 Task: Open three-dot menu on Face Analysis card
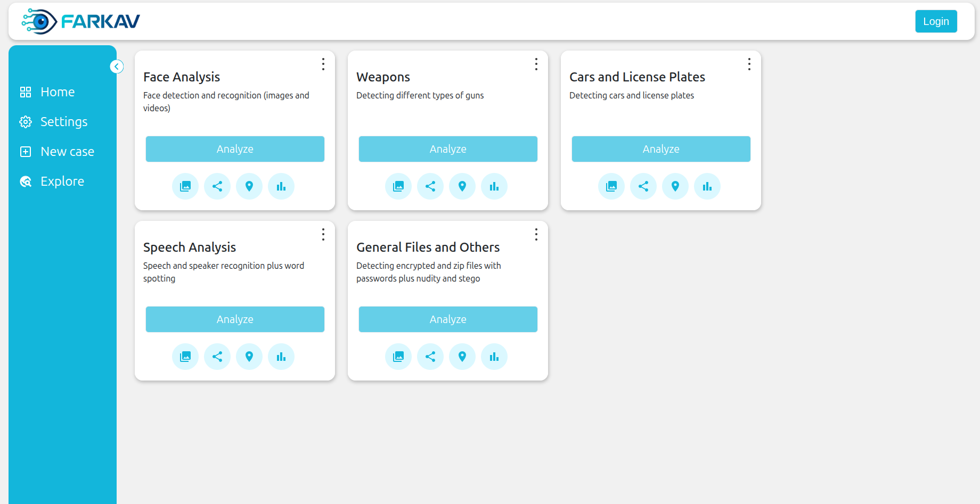(x=323, y=64)
